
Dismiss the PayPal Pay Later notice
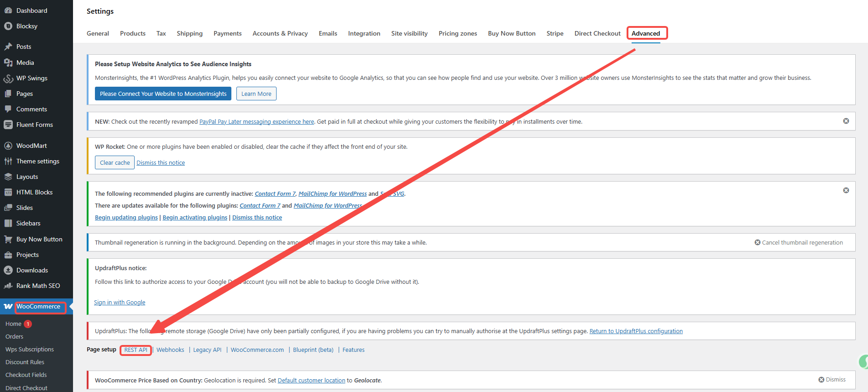point(846,121)
